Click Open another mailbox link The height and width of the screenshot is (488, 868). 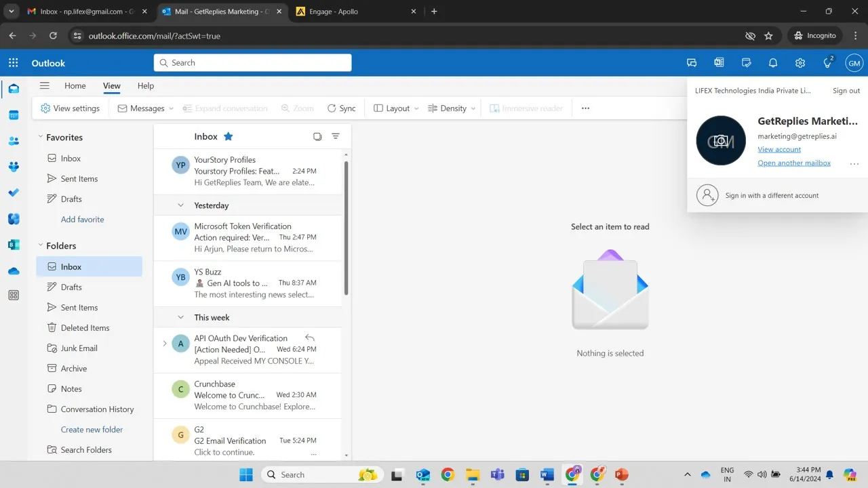coord(794,163)
